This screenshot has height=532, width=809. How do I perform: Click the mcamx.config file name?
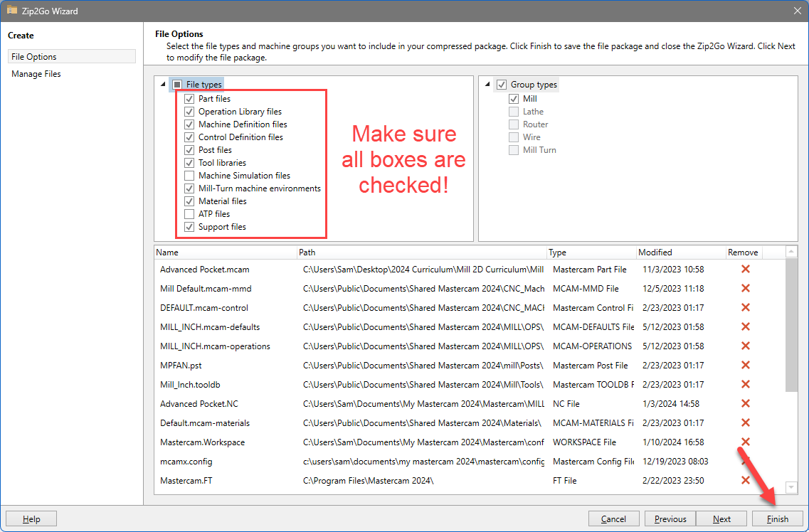tap(186, 462)
